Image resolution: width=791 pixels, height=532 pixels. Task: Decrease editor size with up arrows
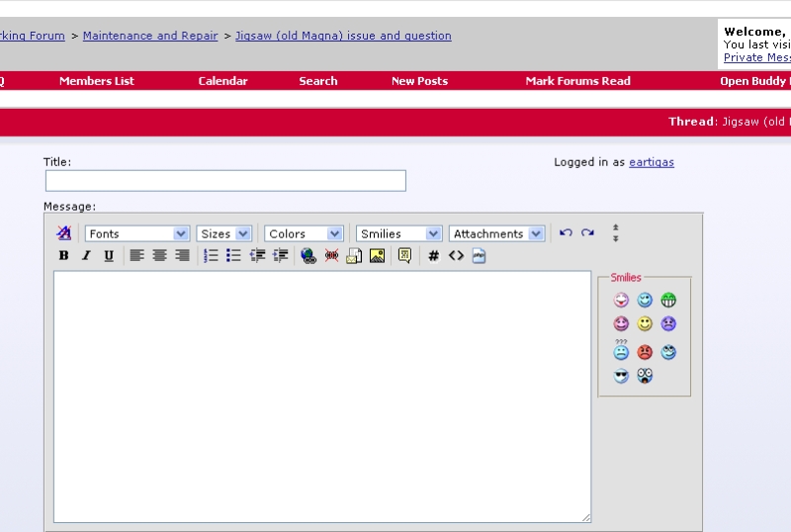(x=615, y=227)
